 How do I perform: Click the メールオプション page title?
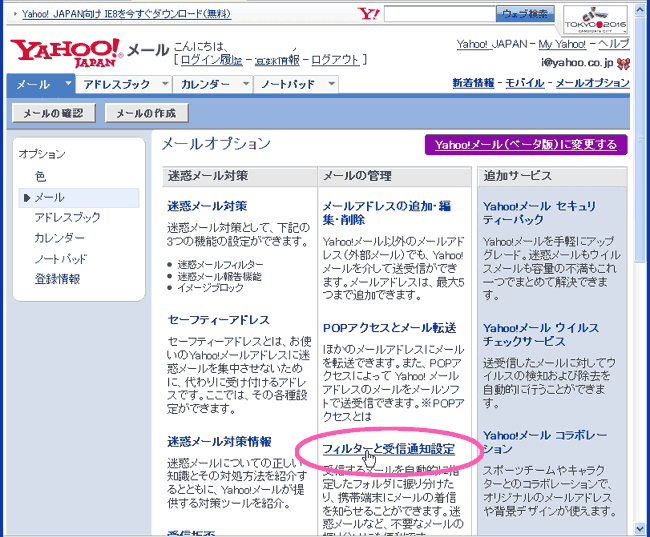216,144
